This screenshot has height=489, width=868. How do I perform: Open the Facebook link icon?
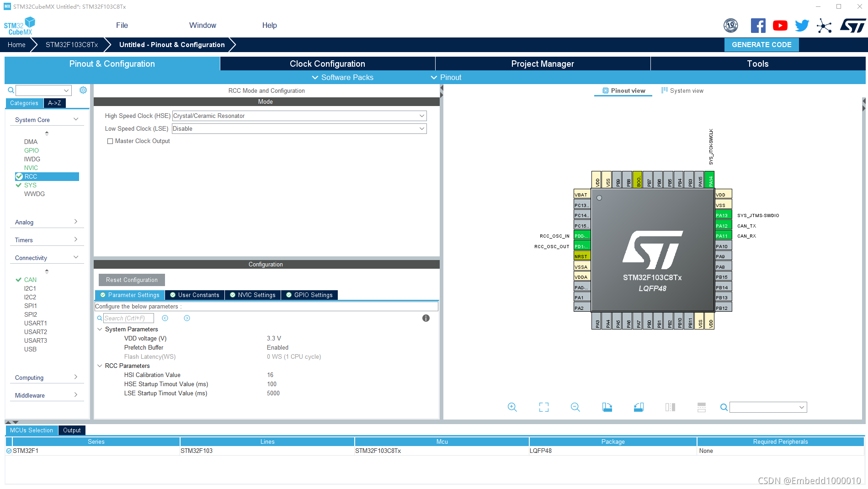click(758, 26)
